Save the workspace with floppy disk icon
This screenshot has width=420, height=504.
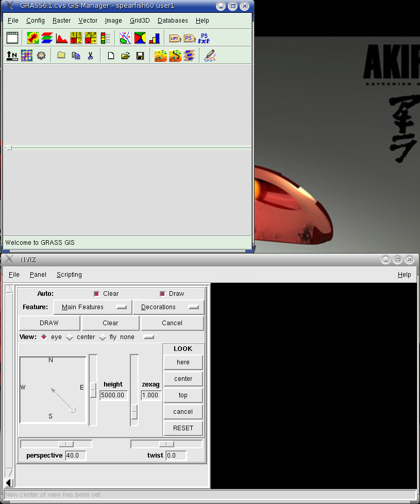coord(140,56)
